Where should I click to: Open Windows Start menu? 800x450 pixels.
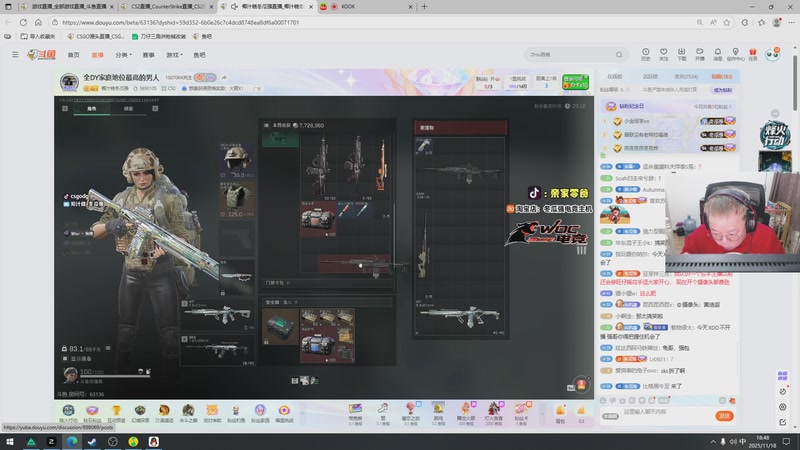[10, 442]
